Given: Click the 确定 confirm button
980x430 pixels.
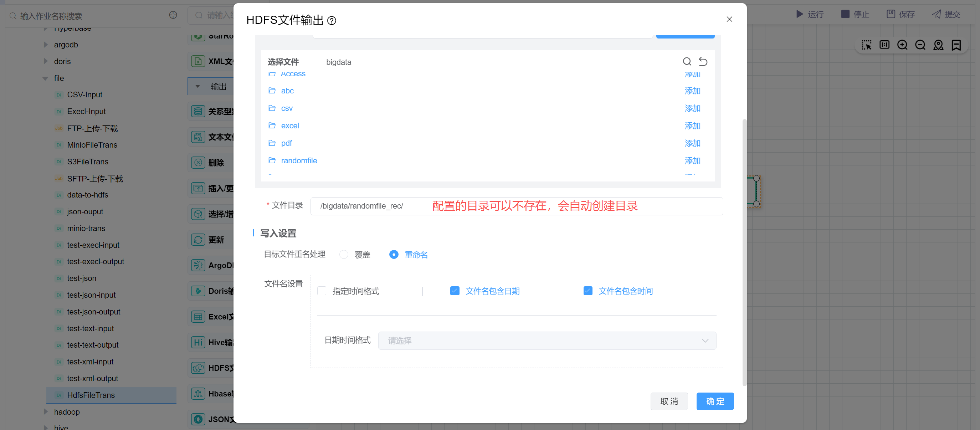Looking at the screenshot, I should coord(714,401).
